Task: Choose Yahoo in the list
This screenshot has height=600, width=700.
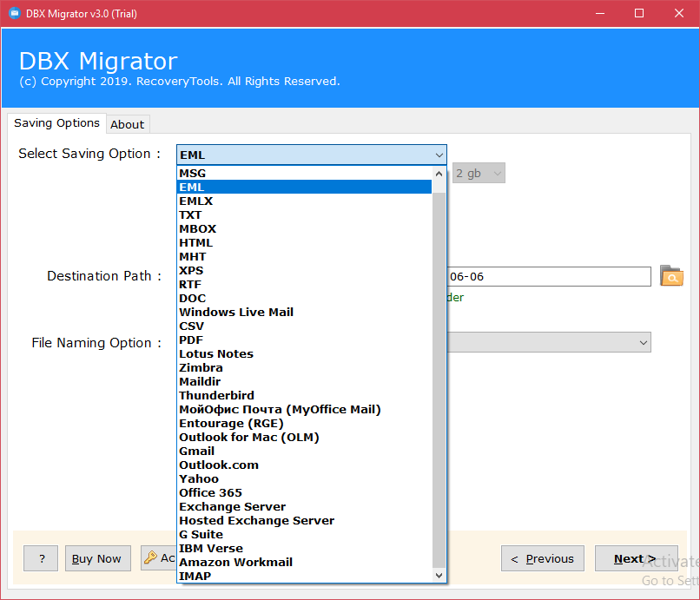Action: [305, 478]
